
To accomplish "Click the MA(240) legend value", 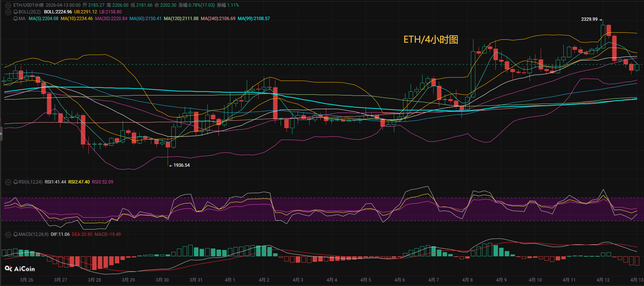I will [218, 19].
